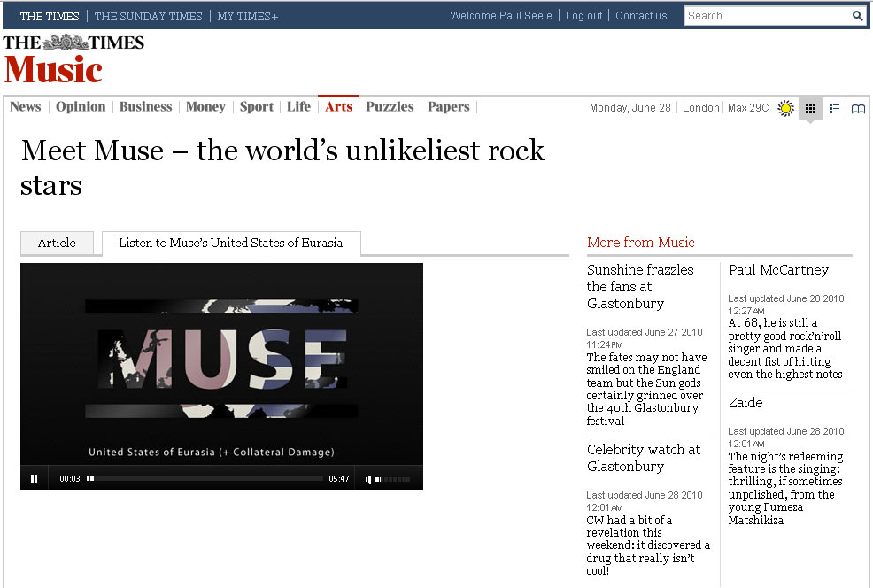
Task: Go to the Life section
Action: 299,107
